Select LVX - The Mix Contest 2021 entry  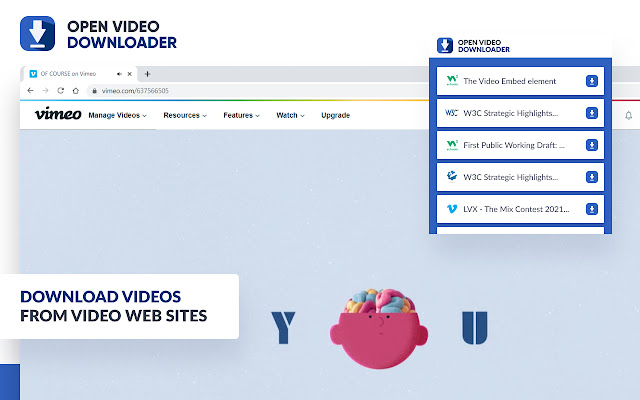520,209
